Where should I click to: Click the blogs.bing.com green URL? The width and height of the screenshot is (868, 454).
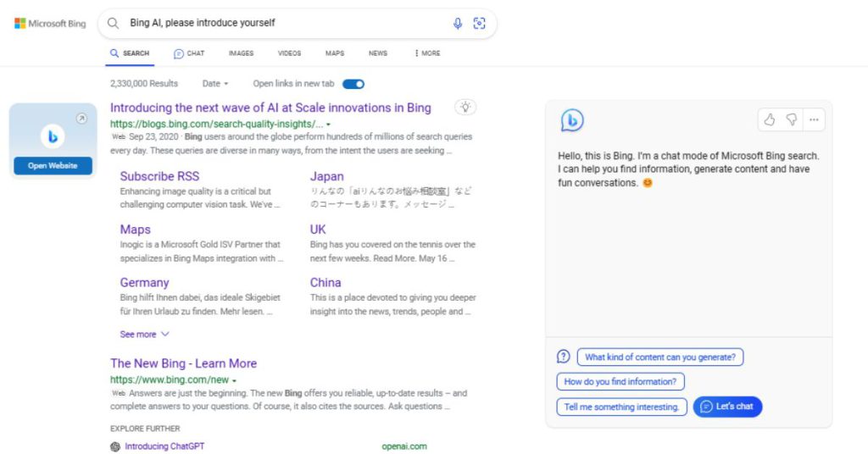[x=216, y=124]
